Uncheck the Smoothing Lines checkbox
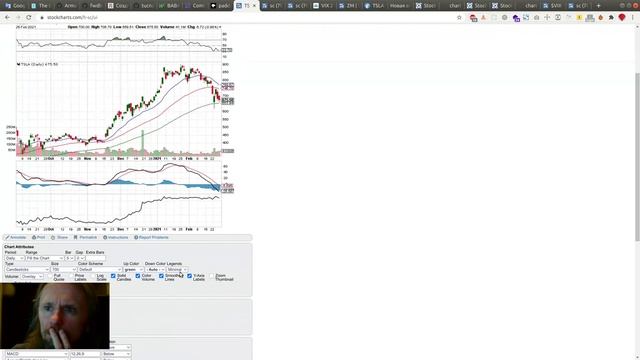The image size is (640, 360). point(161,276)
